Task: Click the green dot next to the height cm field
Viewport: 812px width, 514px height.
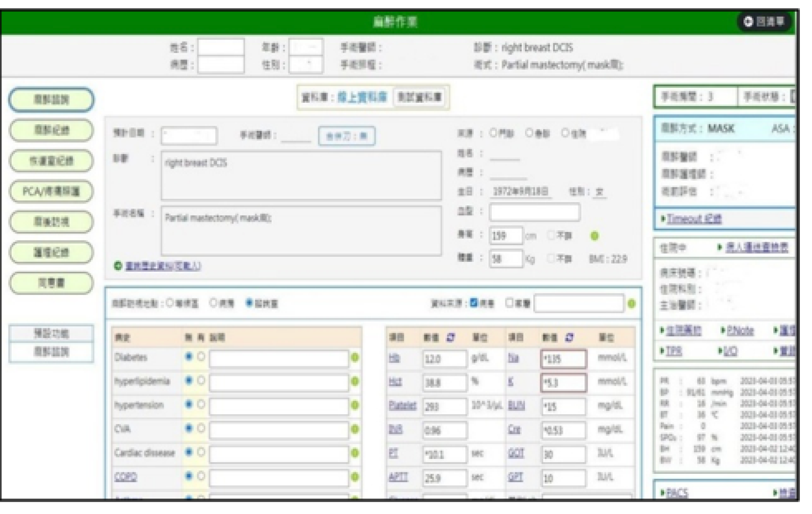Action: point(595,236)
